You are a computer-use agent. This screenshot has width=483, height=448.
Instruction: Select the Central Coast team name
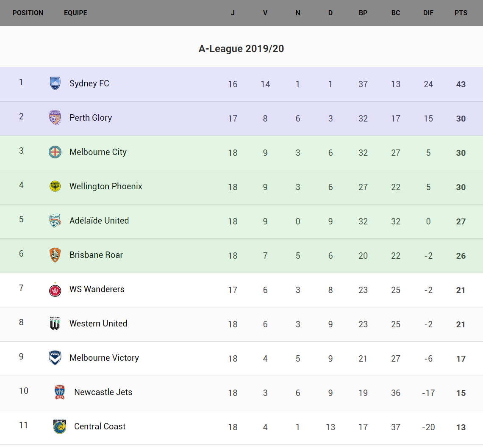pos(100,426)
